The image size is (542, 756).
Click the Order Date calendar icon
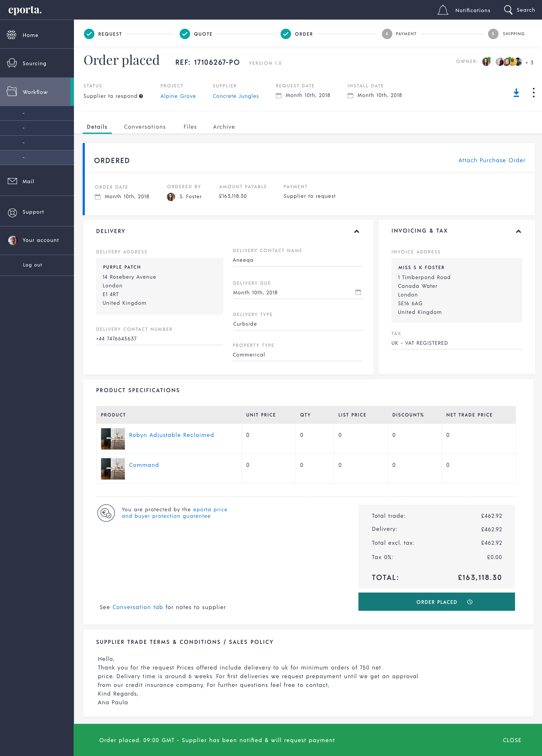coord(98,197)
